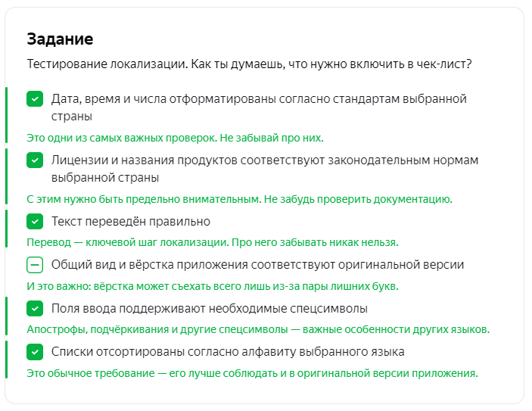Click the hint 'Это обычное требование'

pos(252,373)
